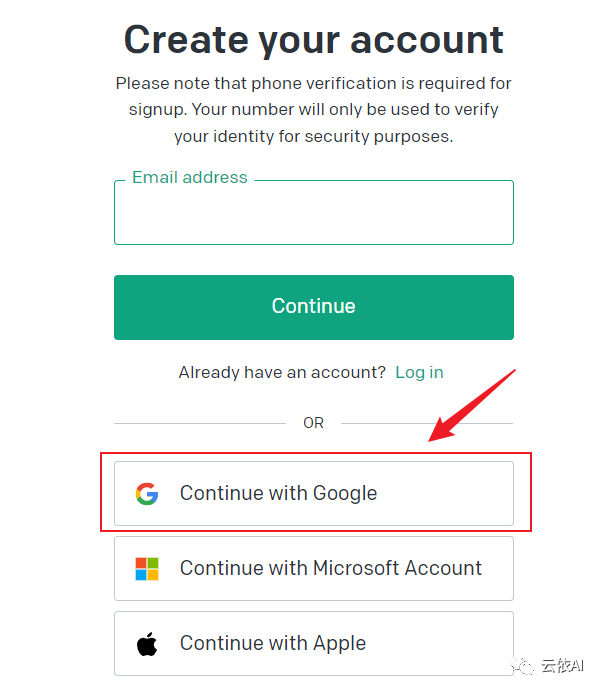603x692 pixels.
Task: Click the Google logo icon
Action: 147,494
